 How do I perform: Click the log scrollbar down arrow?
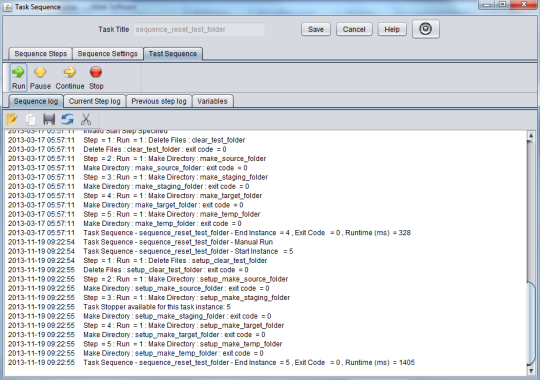click(531, 371)
